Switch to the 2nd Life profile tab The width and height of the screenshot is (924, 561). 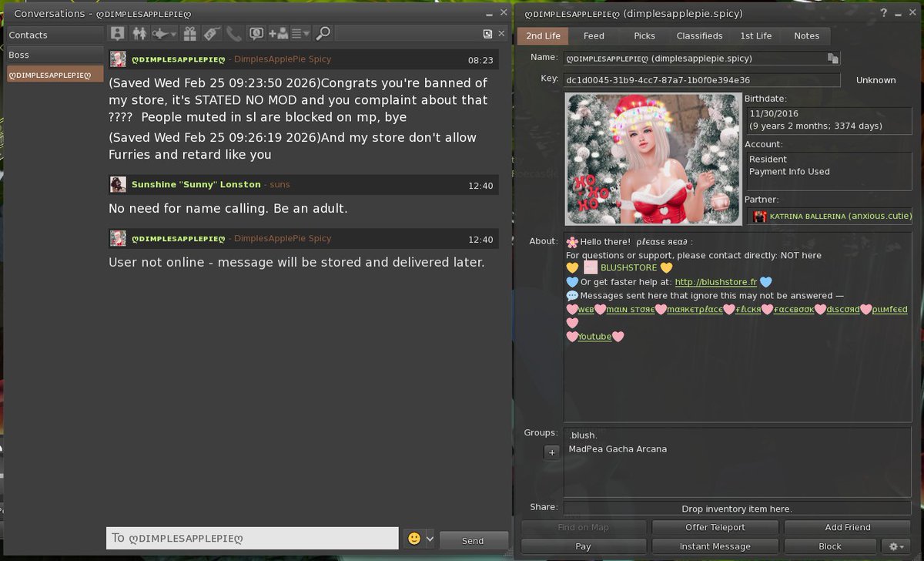coord(543,35)
